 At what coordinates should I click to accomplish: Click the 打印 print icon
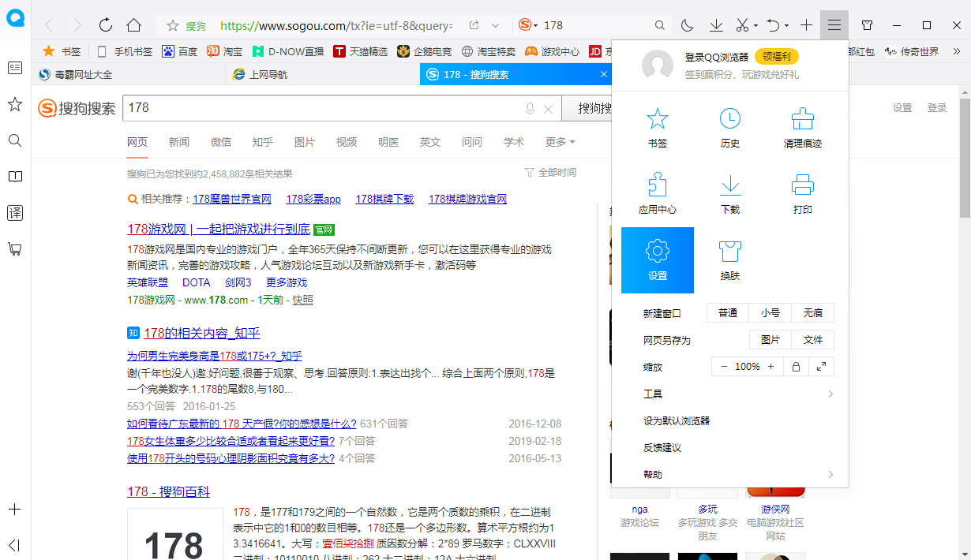tap(802, 193)
